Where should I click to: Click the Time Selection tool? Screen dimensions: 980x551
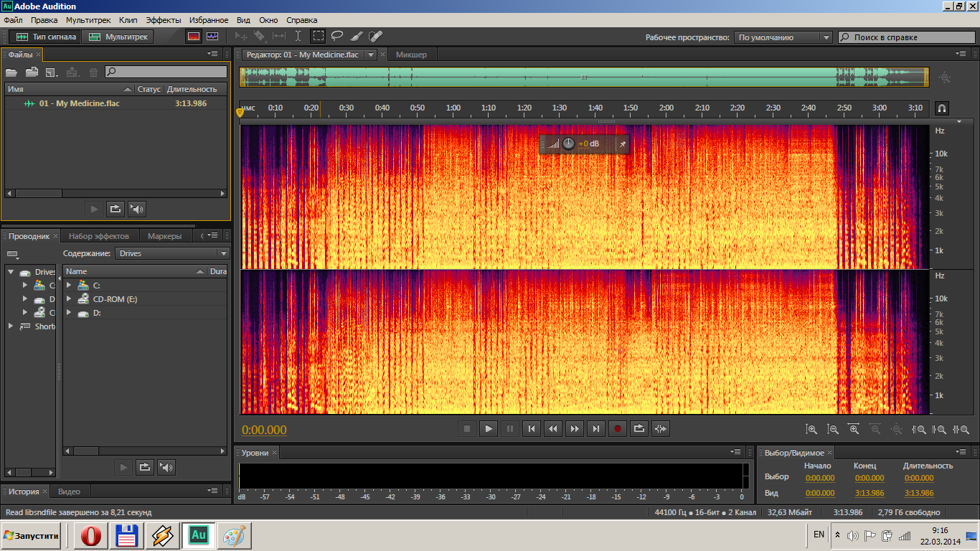tap(298, 36)
